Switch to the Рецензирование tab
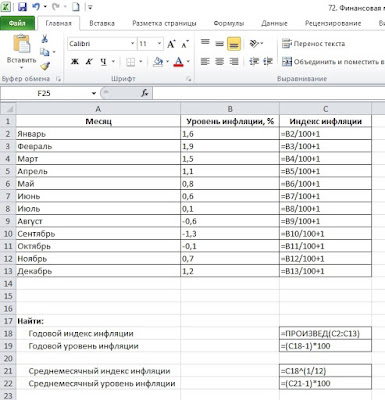Viewport: 385px width, 400px height. click(x=333, y=23)
